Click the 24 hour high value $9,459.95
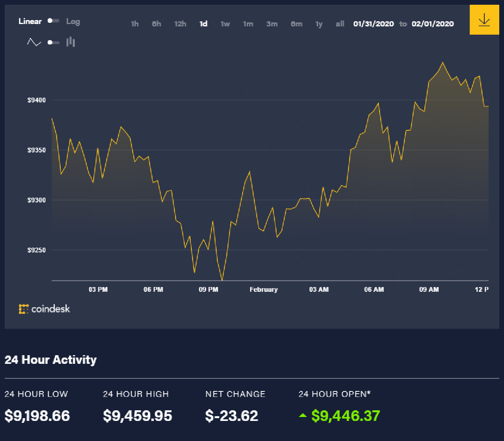This screenshot has height=441, width=504. tap(137, 416)
